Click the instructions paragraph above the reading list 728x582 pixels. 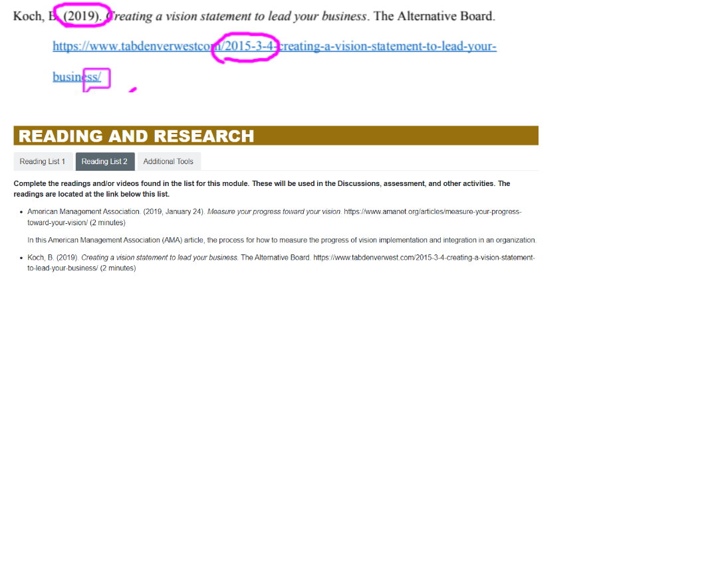pos(261,188)
